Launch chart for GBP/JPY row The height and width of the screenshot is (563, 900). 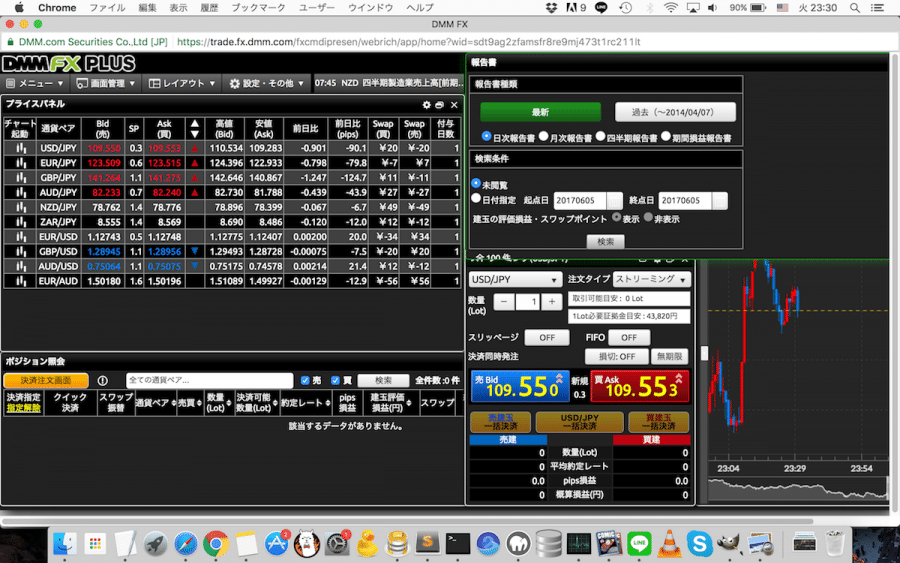[21, 178]
